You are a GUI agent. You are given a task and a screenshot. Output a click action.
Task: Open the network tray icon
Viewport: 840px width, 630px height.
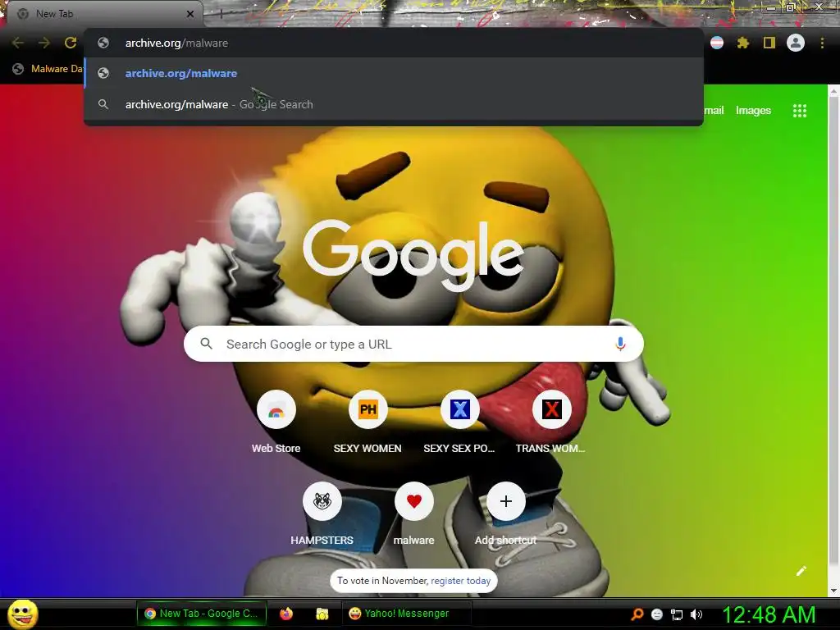point(677,614)
